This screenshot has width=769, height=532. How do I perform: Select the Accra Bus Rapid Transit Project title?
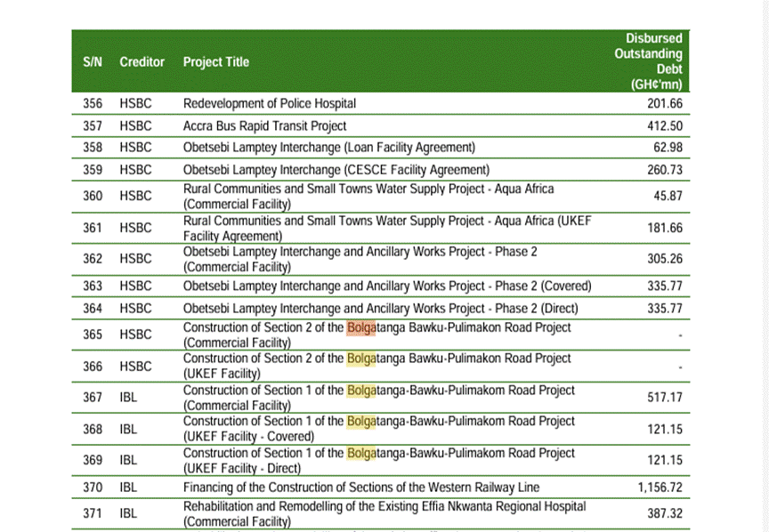click(264, 126)
